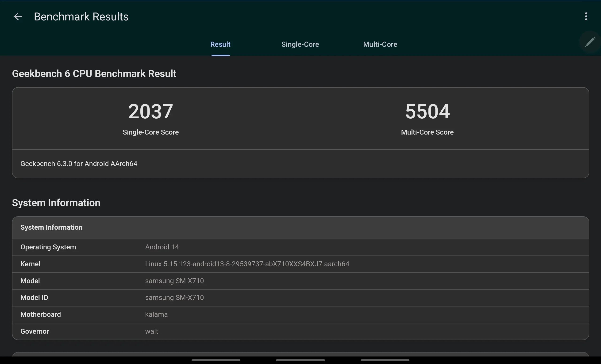The image size is (601, 364).
Task: Switch to the Multi-Core tab
Action: [x=380, y=44]
